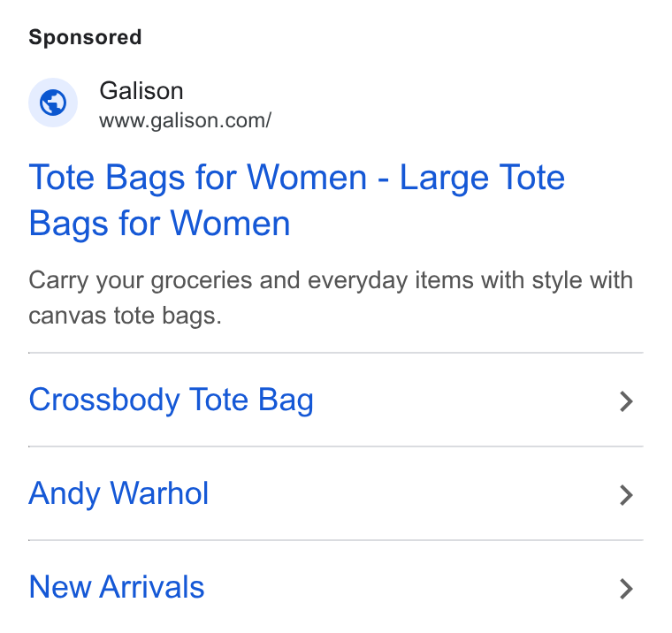Click the 'Carry your groceries' description line
672x633 pixels.
[x=331, y=281]
